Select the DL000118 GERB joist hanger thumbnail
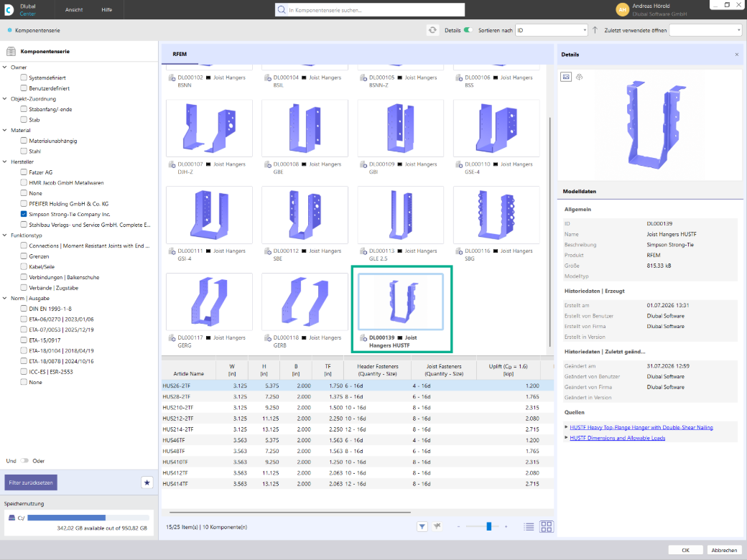The height and width of the screenshot is (560, 747). (x=305, y=302)
